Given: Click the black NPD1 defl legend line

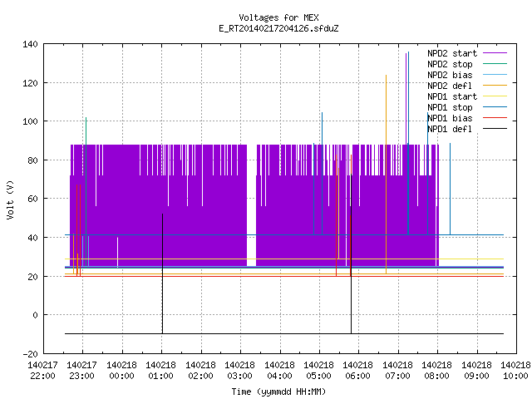Looking at the screenshot, I should click(x=495, y=129).
